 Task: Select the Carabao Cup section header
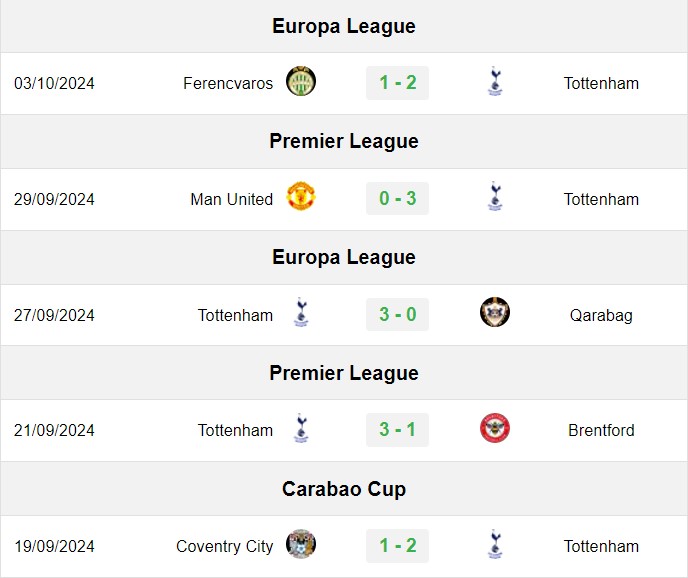(x=344, y=489)
